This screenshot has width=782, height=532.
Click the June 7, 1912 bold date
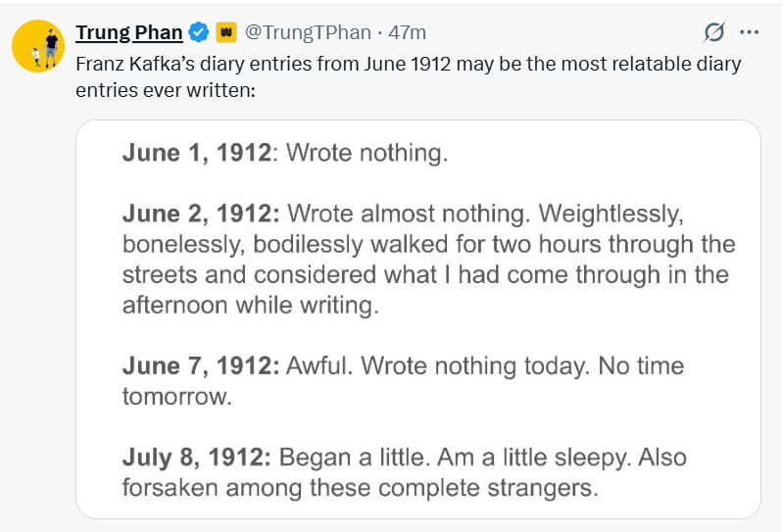pos(201,366)
